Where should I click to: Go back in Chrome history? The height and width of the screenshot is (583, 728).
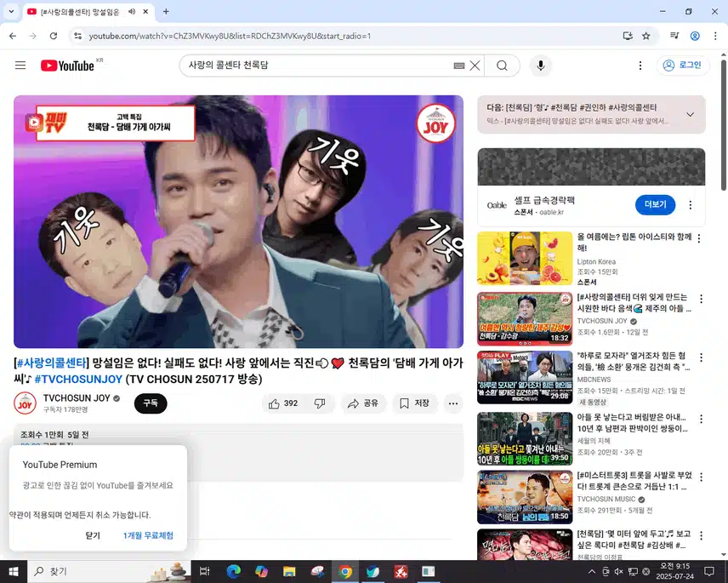click(x=13, y=36)
